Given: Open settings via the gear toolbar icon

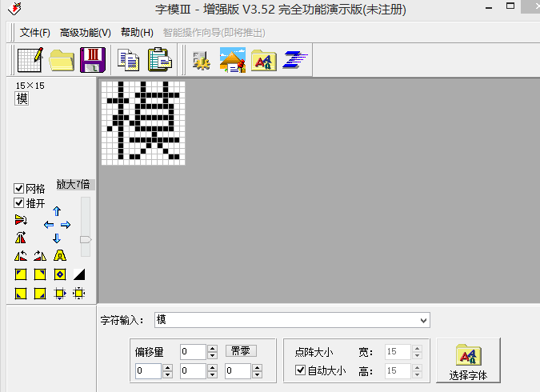Looking at the screenshot, I should pyautogui.click(x=202, y=60).
